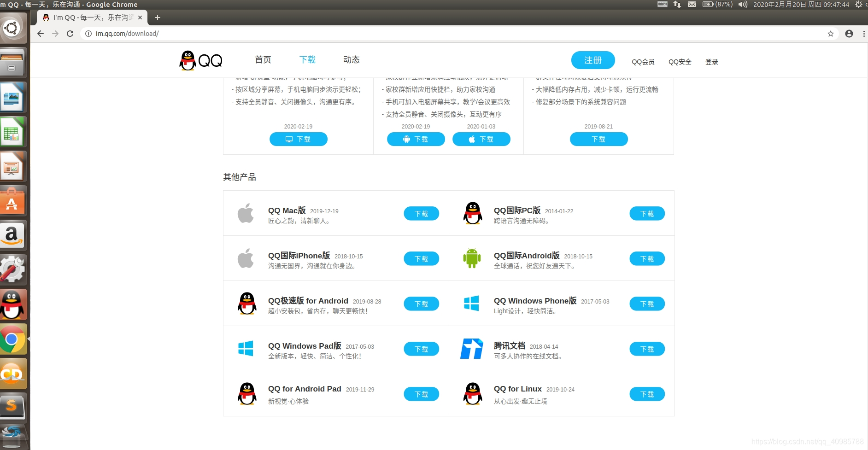Download QQ国际iPhone版
This screenshot has height=450, width=868.
pyautogui.click(x=422, y=259)
